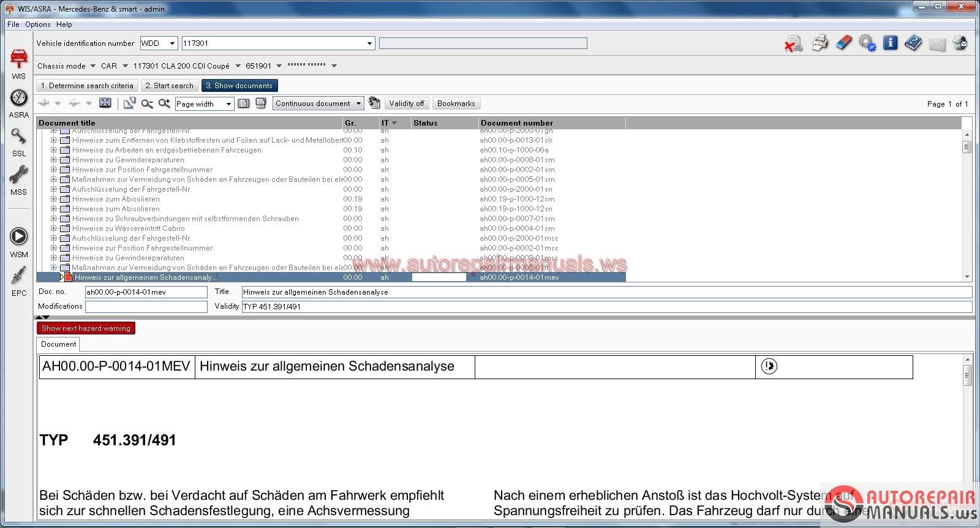This screenshot has width=980, height=528.
Task: Open the Help menu
Action: pos(64,25)
